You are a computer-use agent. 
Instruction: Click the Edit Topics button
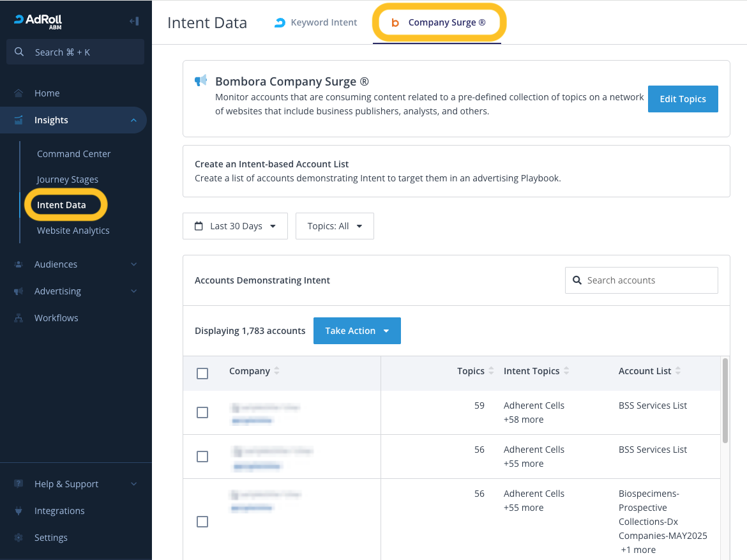click(x=683, y=99)
